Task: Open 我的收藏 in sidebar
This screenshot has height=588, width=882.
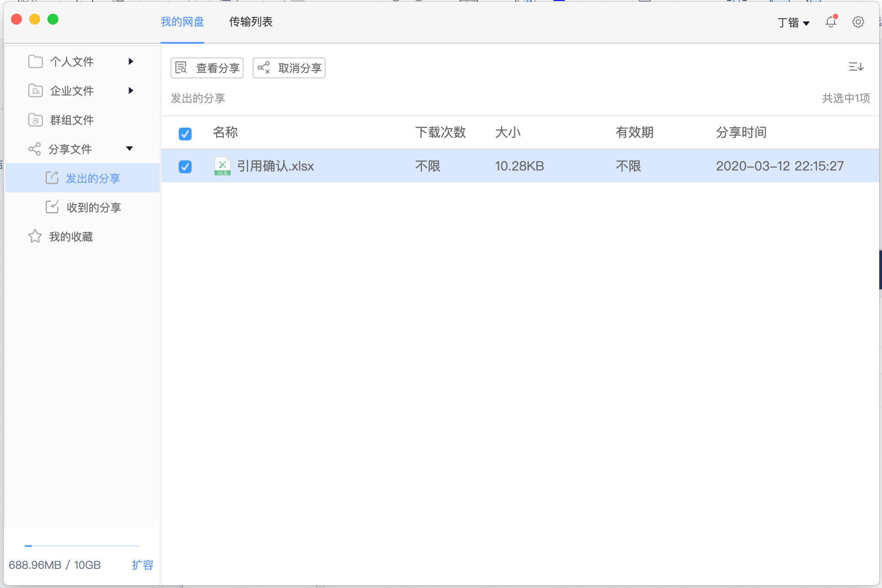Action: (x=83, y=236)
